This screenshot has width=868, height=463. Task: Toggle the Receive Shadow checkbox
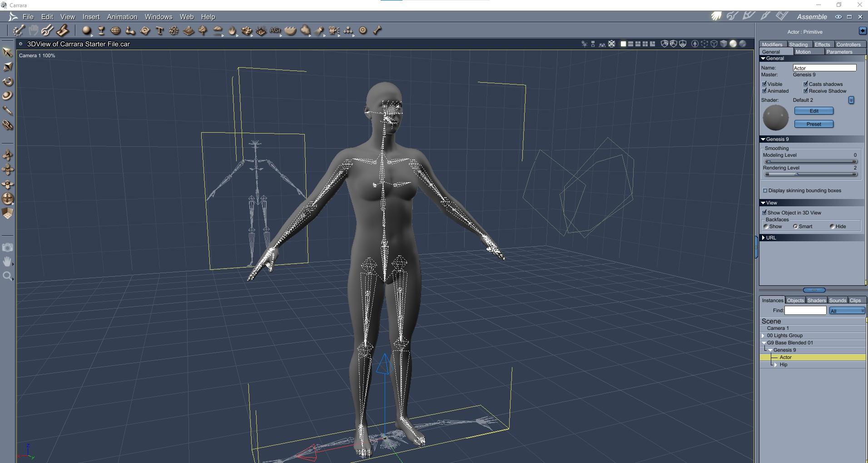(x=806, y=91)
